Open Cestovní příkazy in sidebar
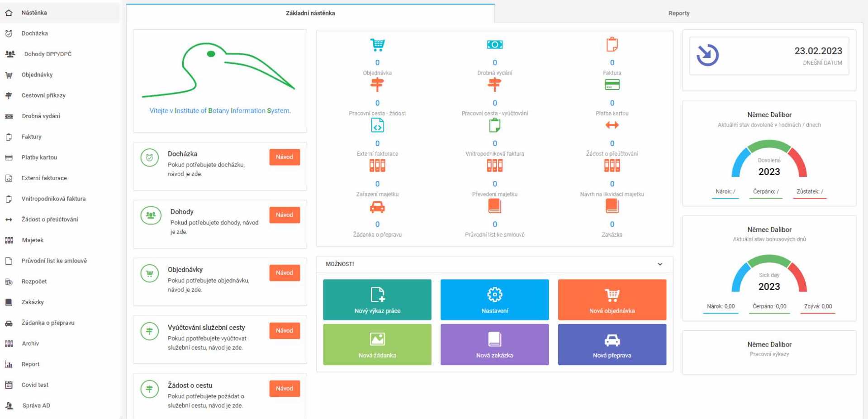This screenshot has width=868, height=419. [x=43, y=95]
